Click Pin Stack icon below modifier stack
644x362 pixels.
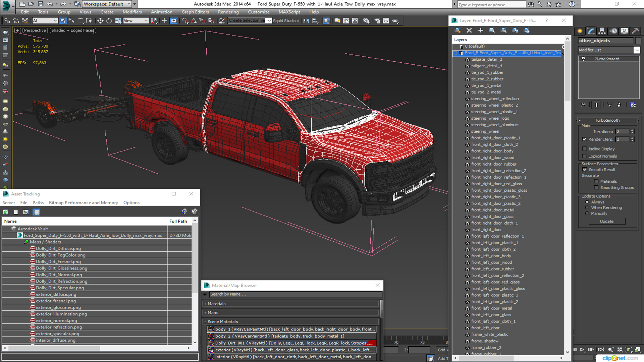click(x=583, y=105)
